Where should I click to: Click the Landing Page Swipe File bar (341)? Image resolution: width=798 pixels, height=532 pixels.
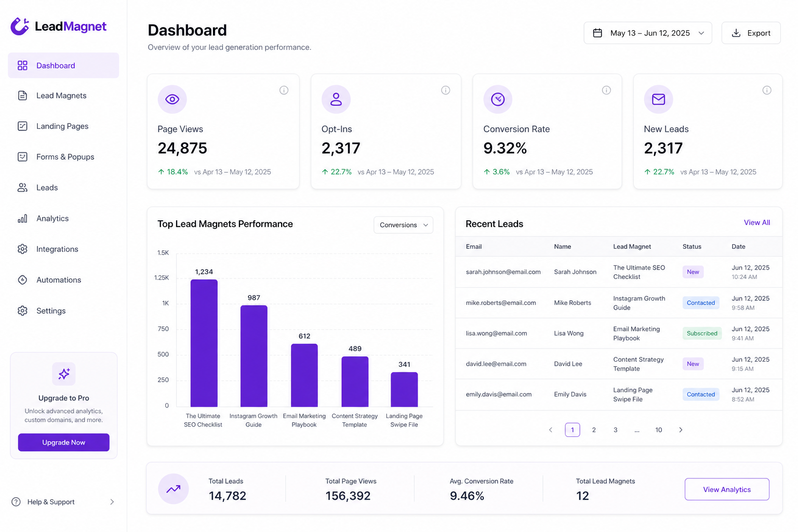click(x=404, y=389)
